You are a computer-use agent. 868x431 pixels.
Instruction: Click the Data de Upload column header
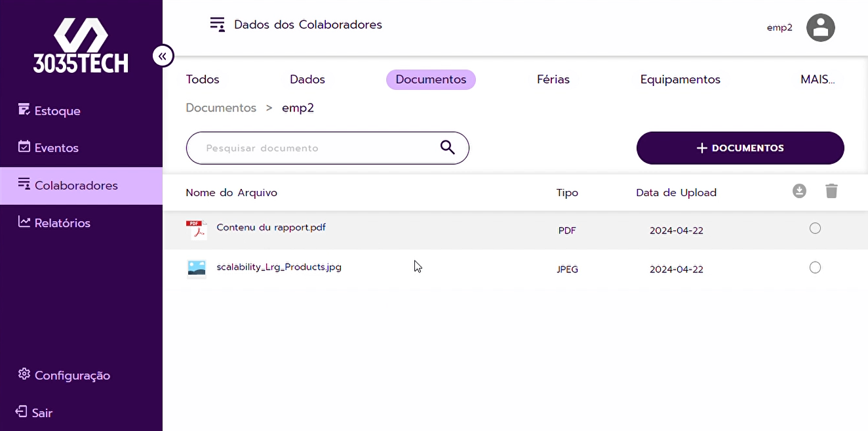point(676,193)
